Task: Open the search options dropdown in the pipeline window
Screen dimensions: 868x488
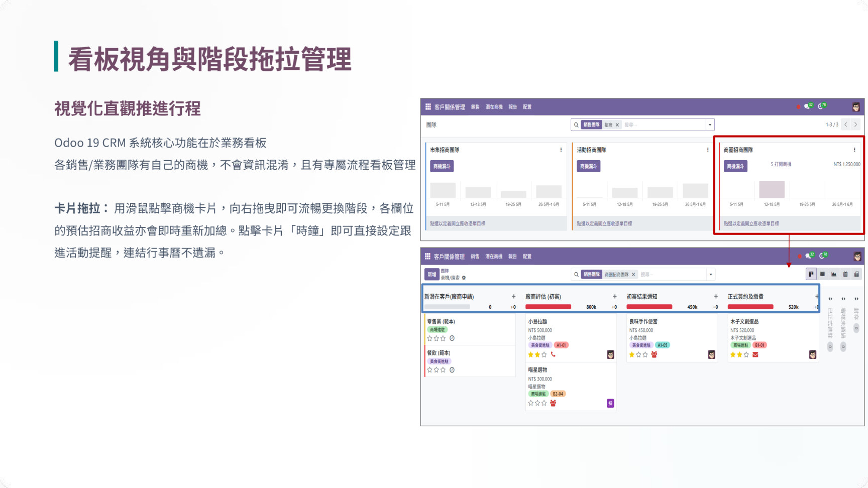Action: (x=711, y=274)
